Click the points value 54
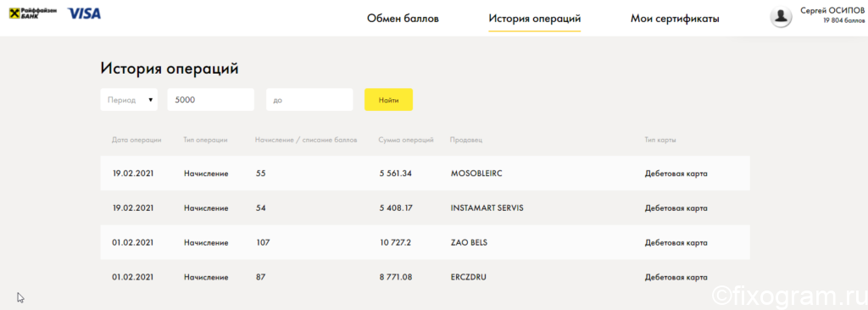This screenshot has height=310, width=868. pyautogui.click(x=261, y=208)
